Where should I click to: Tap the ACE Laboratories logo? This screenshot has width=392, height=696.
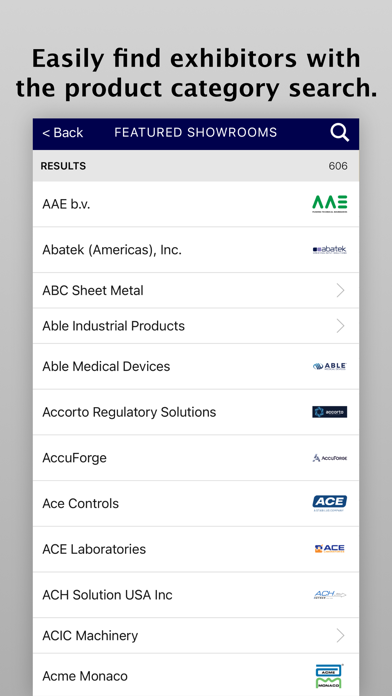[x=329, y=549]
